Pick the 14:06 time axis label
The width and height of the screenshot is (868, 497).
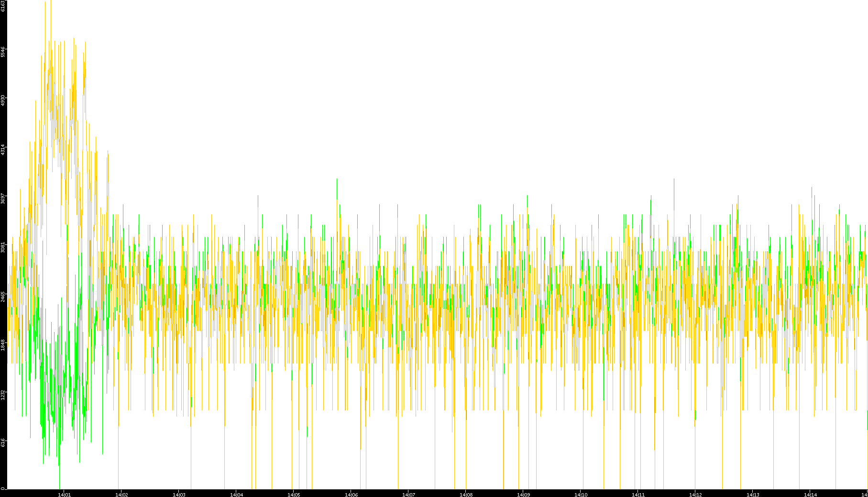coord(351,495)
